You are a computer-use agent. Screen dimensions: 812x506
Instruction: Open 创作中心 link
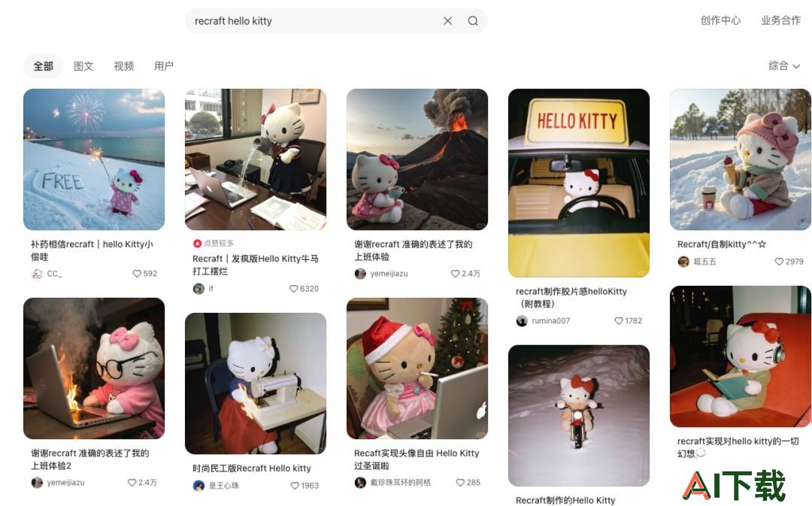[x=720, y=20]
